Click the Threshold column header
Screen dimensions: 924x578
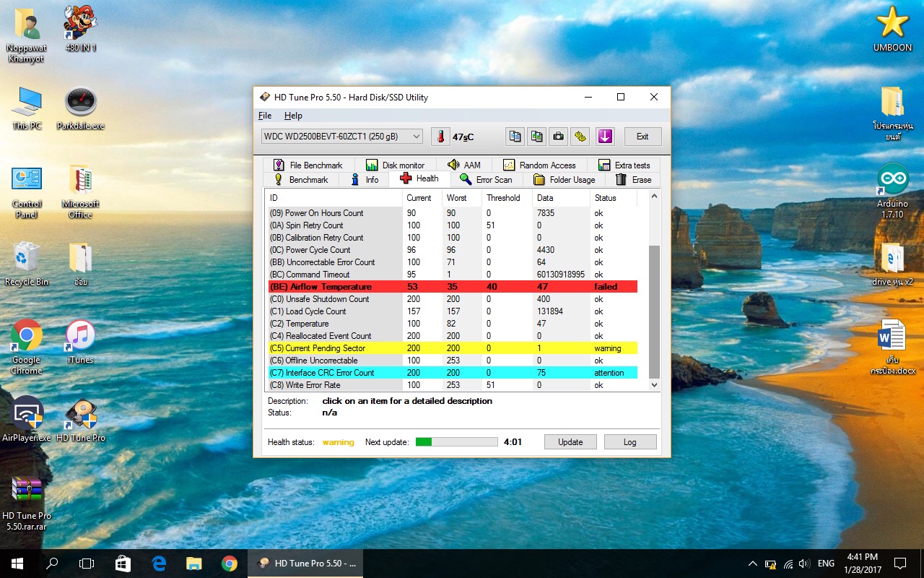[507, 198]
